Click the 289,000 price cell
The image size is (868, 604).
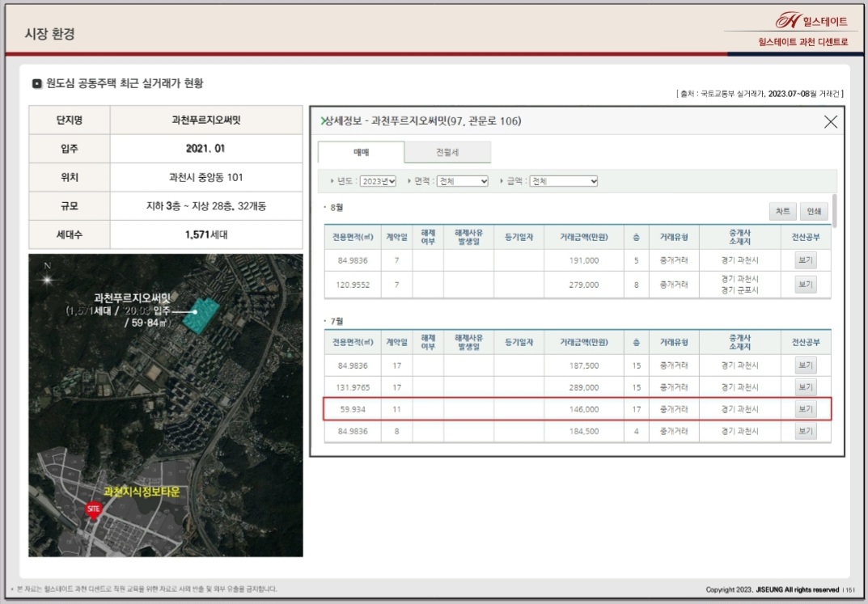point(583,387)
